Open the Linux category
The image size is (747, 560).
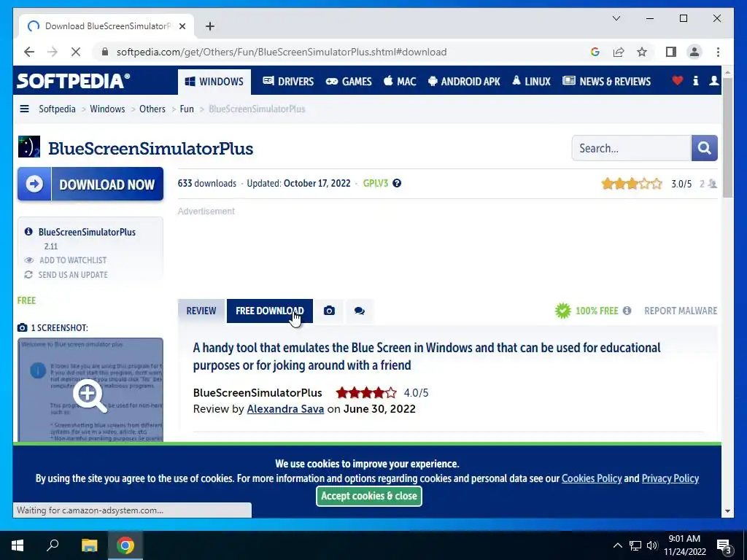coord(531,82)
